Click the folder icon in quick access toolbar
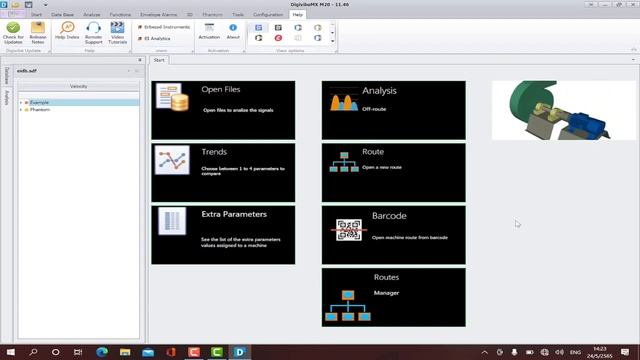Viewport: 640px width, 360px height. tap(16, 4)
